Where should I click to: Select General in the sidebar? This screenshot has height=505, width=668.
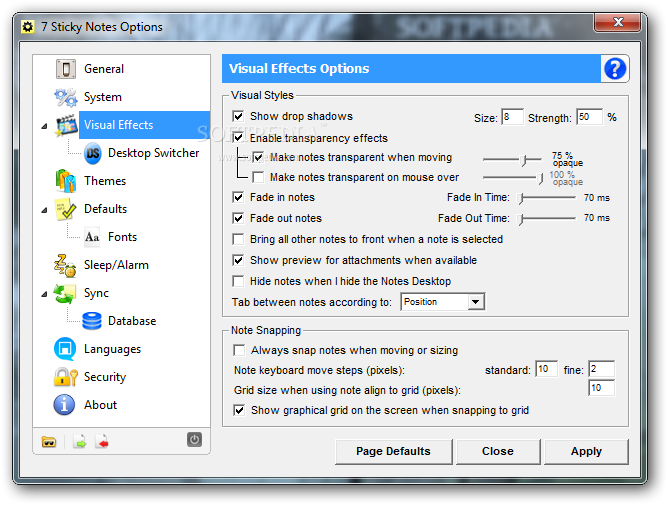tap(104, 69)
